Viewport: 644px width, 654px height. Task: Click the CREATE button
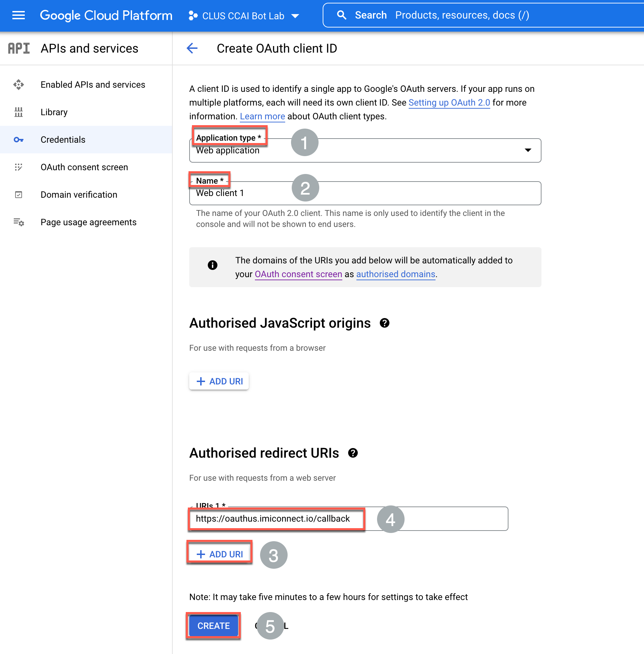pos(213,626)
